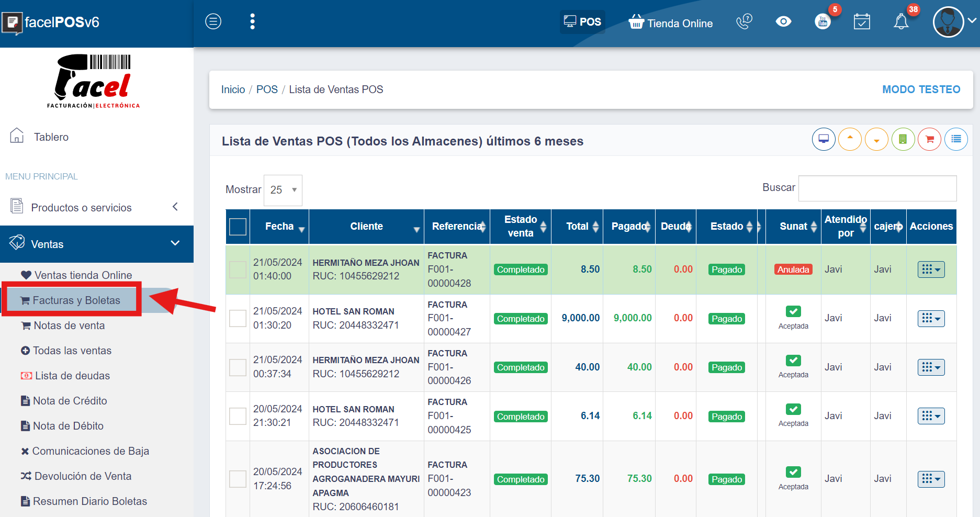The width and height of the screenshot is (980, 517).
Task: Open actions dropdown for invoice F001-00000428
Action: 931,269
